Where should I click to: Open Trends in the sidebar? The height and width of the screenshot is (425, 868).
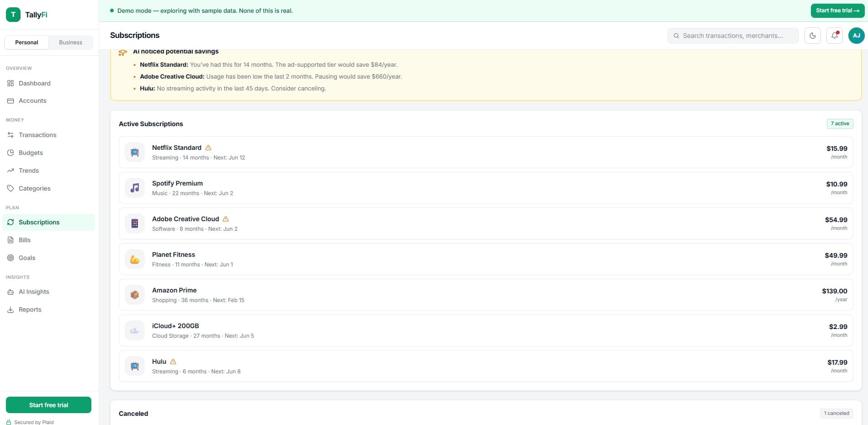click(49, 170)
